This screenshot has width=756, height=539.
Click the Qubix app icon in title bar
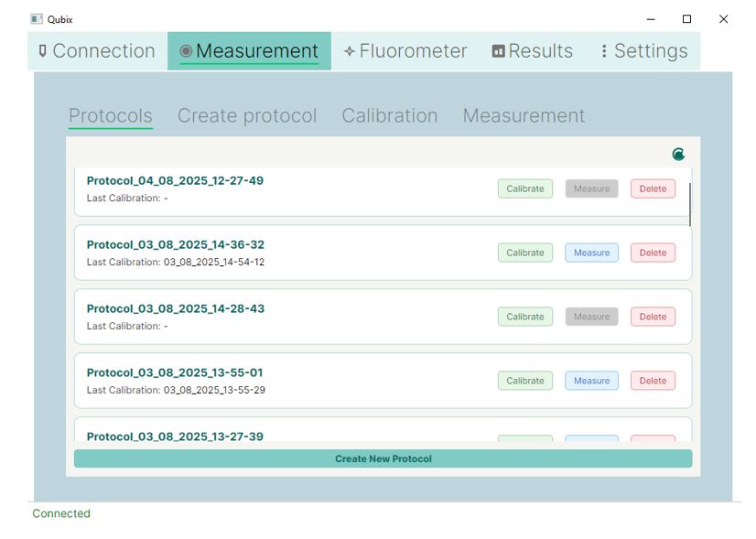[x=37, y=19]
